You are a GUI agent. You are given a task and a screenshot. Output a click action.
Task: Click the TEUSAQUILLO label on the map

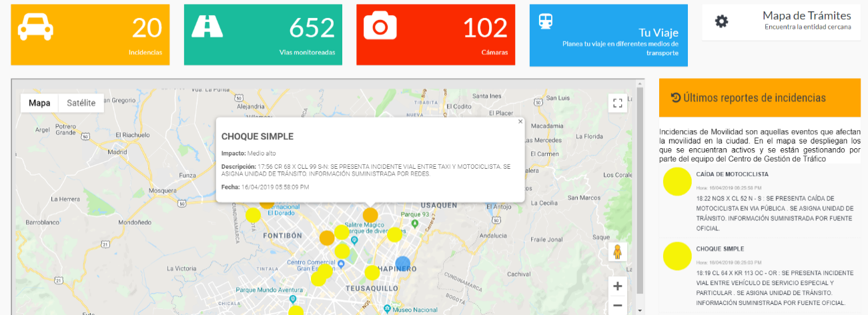pos(371,288)
